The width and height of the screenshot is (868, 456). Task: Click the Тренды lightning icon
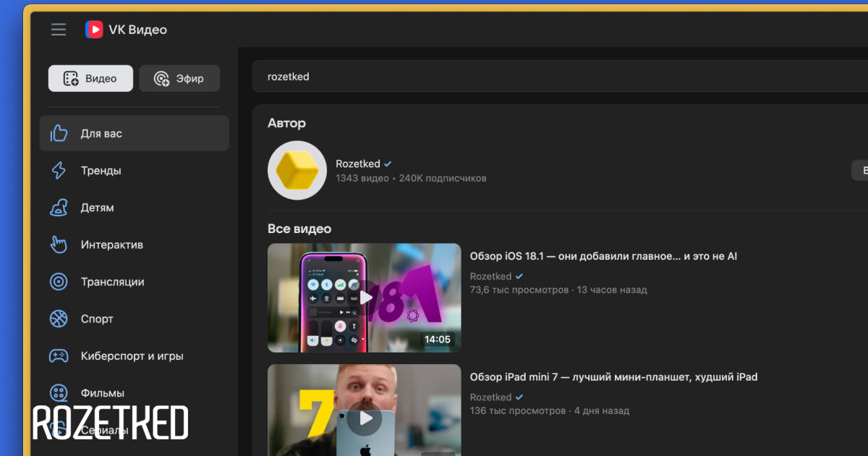point(59,171)
